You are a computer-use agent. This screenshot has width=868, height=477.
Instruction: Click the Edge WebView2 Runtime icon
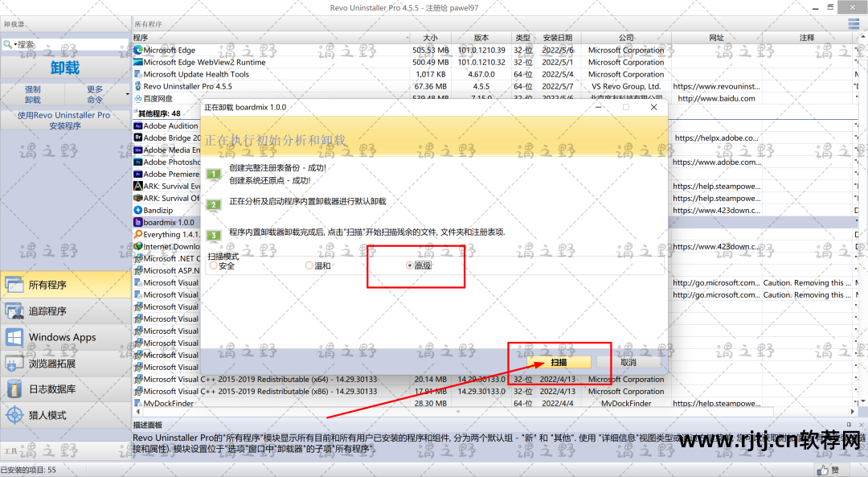(x=138, y=62)
